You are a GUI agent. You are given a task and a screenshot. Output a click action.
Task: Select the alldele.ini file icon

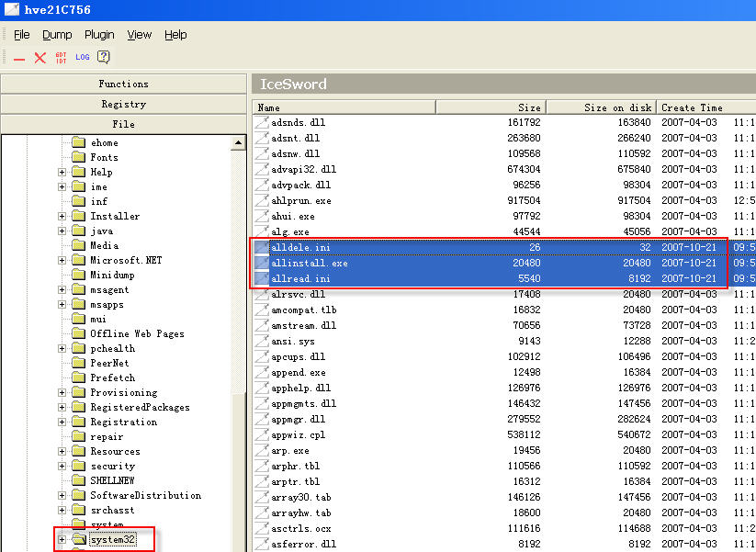(x=263, y=247)
